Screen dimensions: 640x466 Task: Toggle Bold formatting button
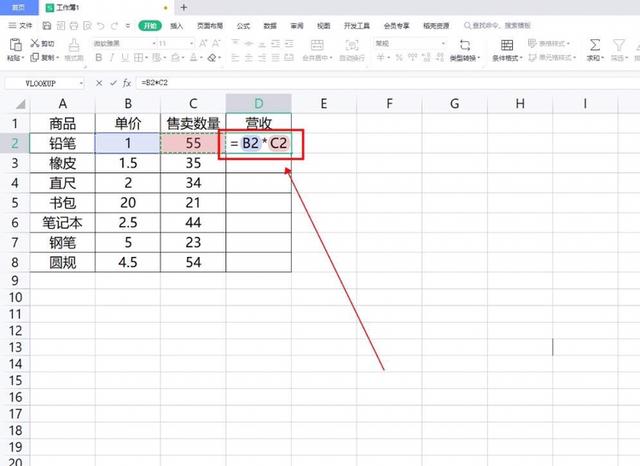(97, 58)
